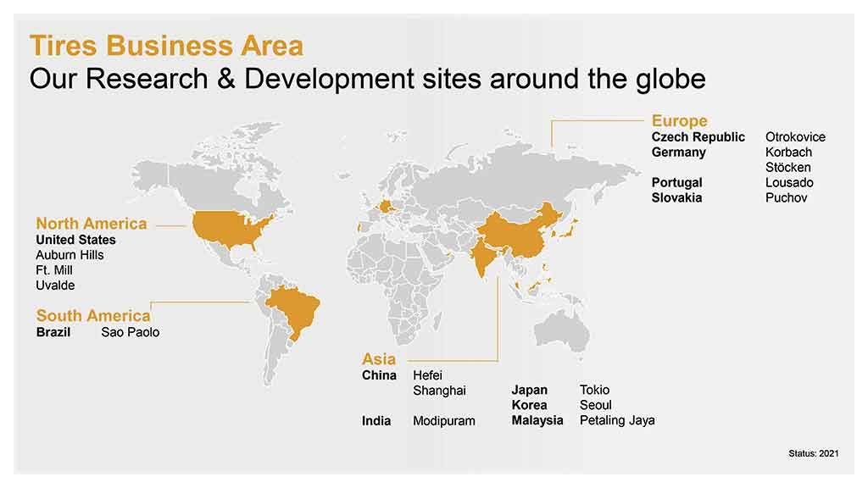The image size is (868, 488).
Task: Click the 'South America' region label
Action: click(x=93, y=315)
